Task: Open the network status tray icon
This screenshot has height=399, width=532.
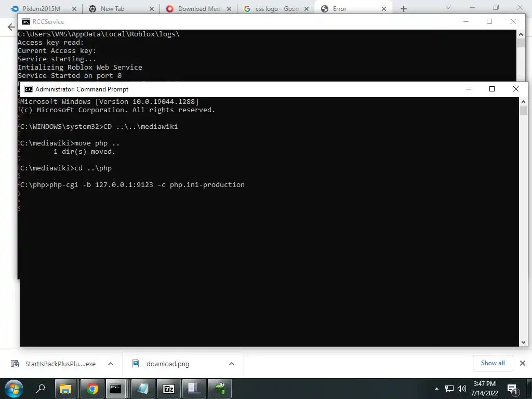Action: coord(449,389)
